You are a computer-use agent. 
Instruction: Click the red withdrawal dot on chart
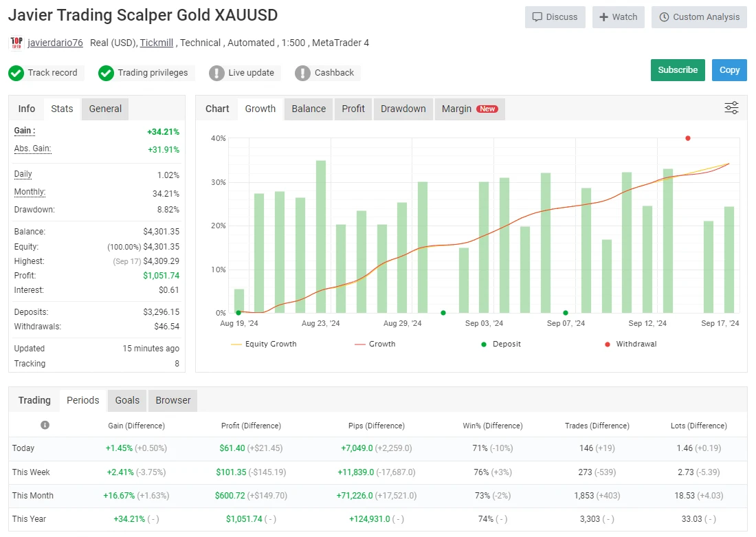687,138
